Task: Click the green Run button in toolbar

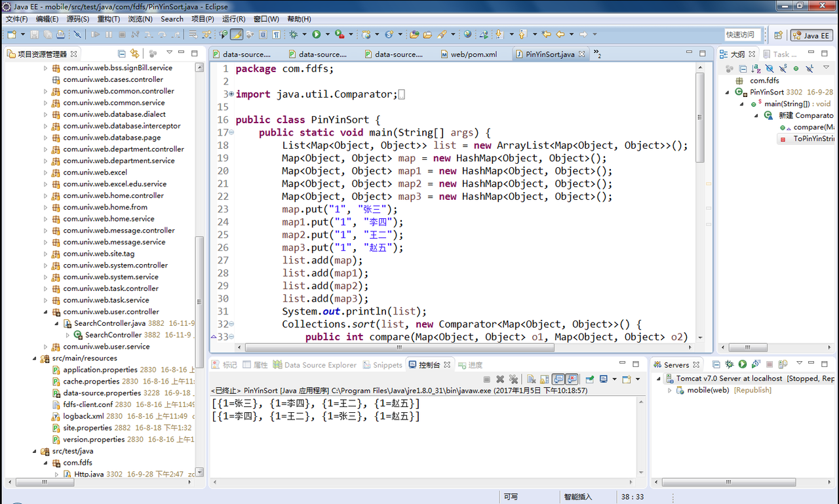Action: [x=317, y=34]
